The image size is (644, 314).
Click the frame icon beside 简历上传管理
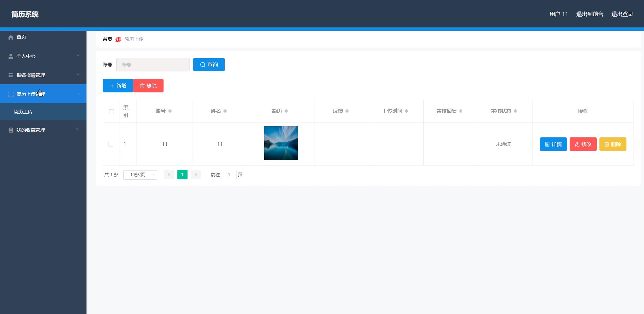point(11,94)
